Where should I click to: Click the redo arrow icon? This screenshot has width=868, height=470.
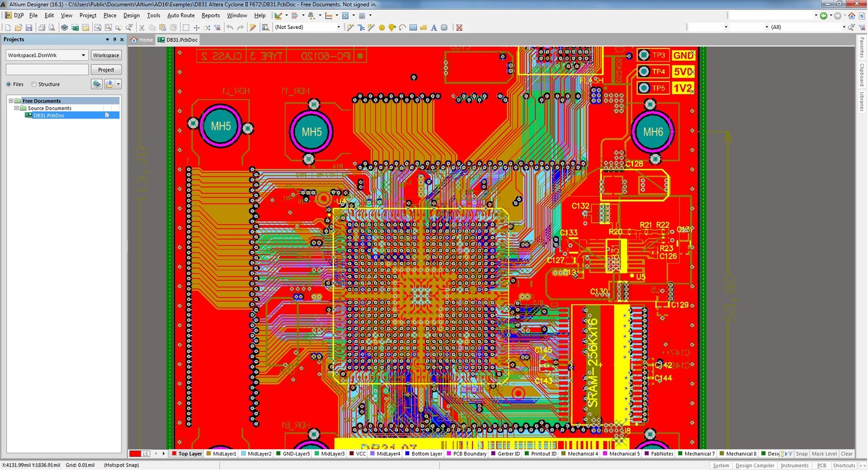(240, 27)
